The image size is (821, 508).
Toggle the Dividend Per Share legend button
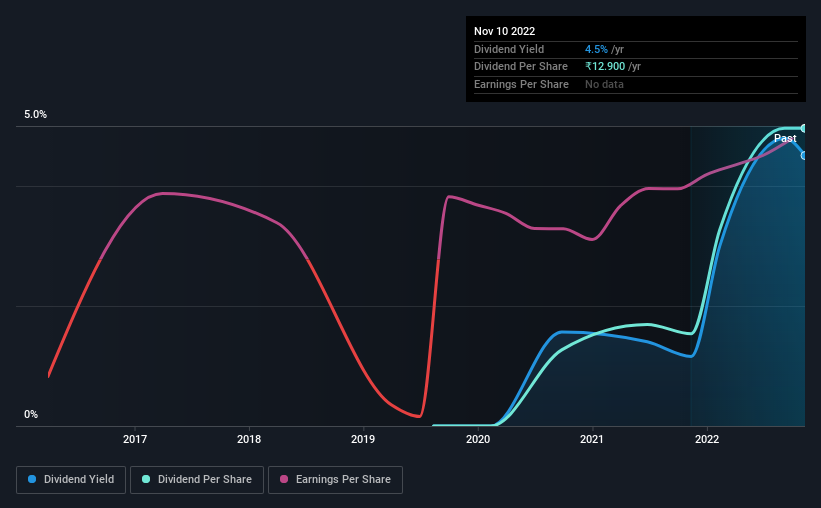click(x=197, y=480)
